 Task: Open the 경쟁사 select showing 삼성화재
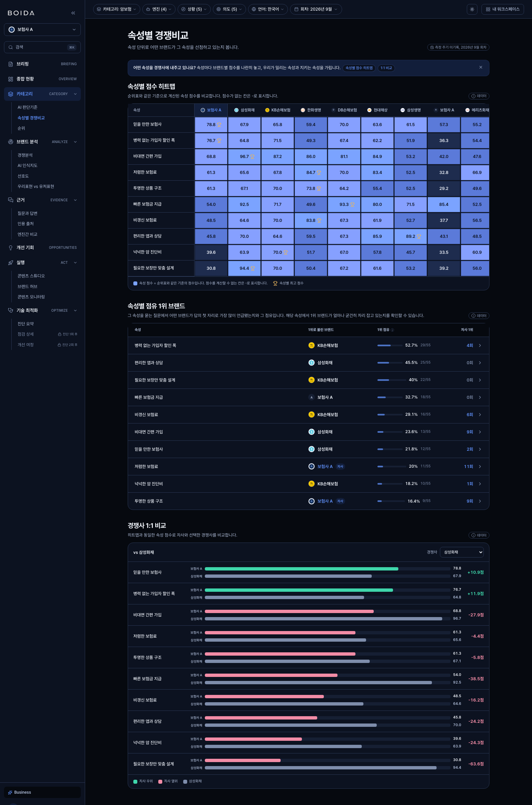(462, 552)
